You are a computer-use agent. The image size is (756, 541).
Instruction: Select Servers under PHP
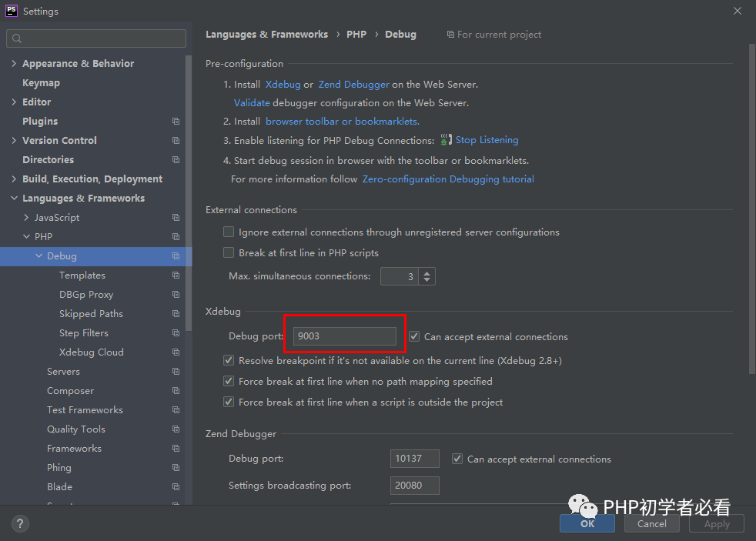[x=63, y=372]
